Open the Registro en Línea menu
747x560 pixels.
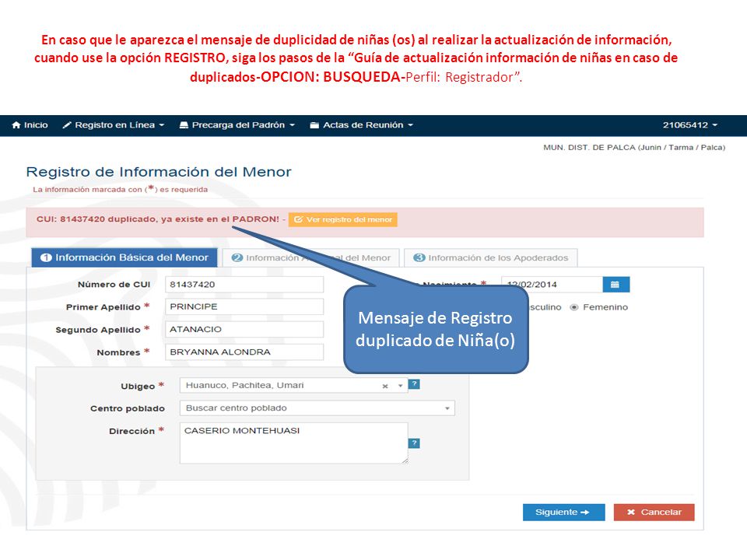click(114, 125)
